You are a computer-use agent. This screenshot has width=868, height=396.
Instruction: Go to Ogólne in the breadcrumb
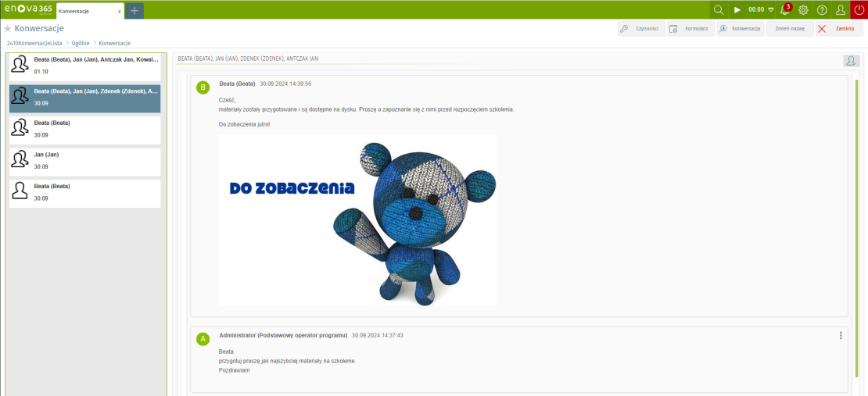click(x=81, y=43)
